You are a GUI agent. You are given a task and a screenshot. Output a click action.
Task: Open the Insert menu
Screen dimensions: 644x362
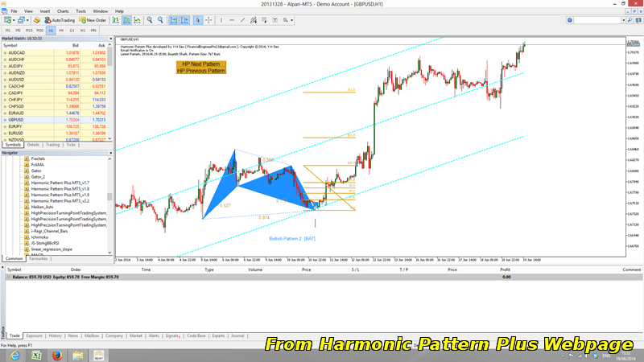(45, 11)
